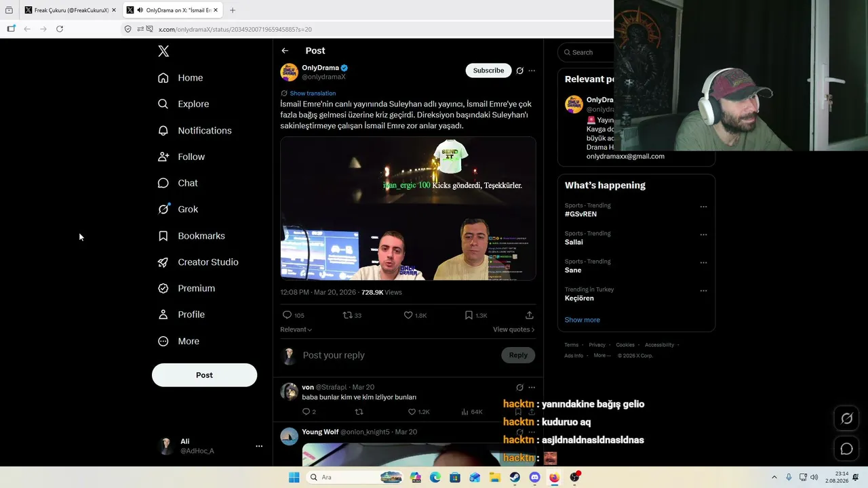
Task: Open a new browser tab
Action: 233,10
